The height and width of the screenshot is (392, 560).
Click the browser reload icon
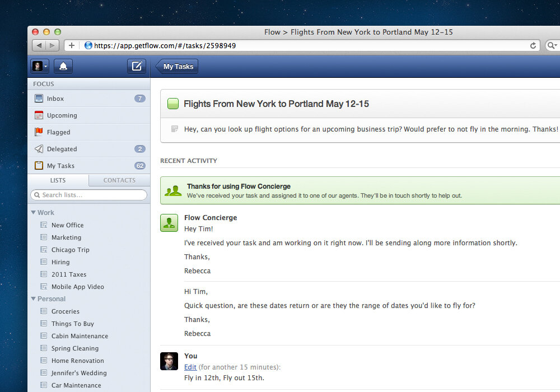533,45
